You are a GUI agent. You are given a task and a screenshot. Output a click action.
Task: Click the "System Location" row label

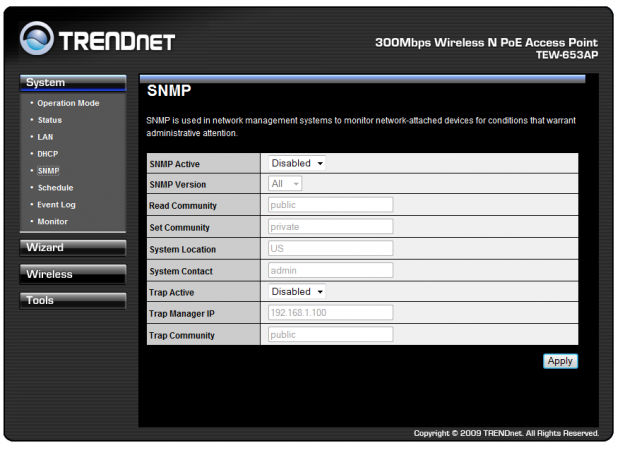(x=182, y=250)
